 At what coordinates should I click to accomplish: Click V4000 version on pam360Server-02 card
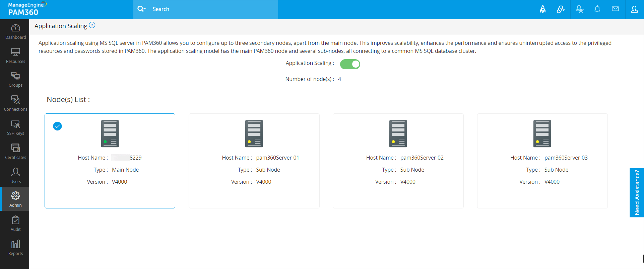click(408, 182)
